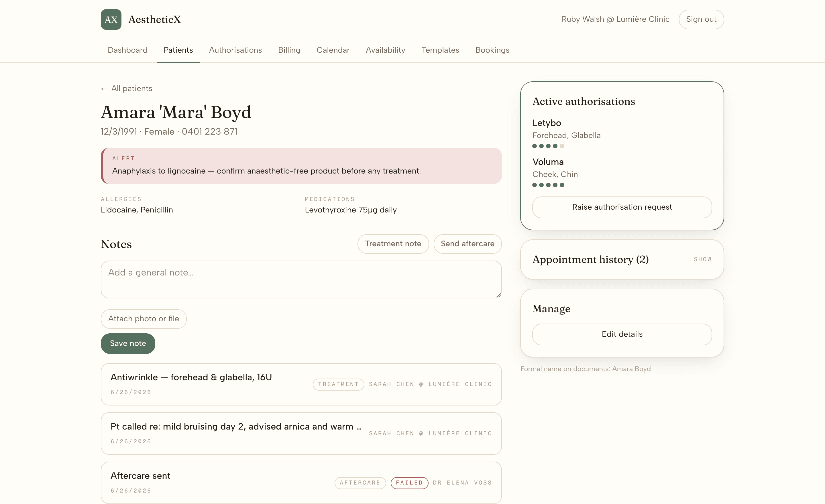
Task: Click the Voluma usage dots indicator
Action: (x=548, y=185)
